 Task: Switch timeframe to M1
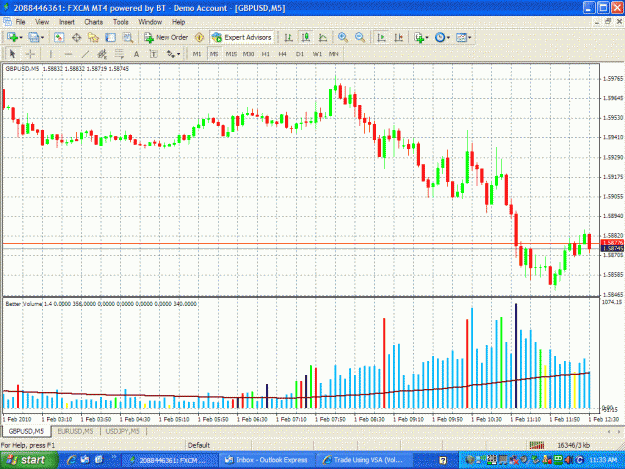(x=197, y=54)
